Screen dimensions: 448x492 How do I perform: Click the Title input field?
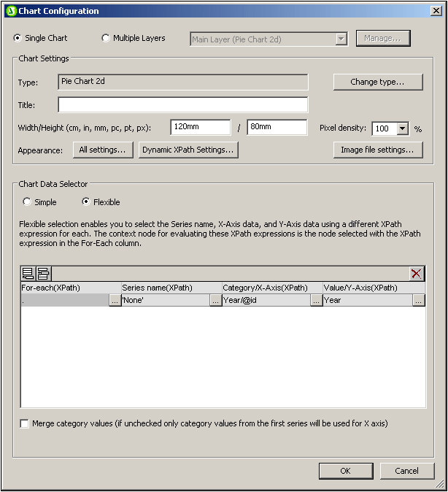182,105
